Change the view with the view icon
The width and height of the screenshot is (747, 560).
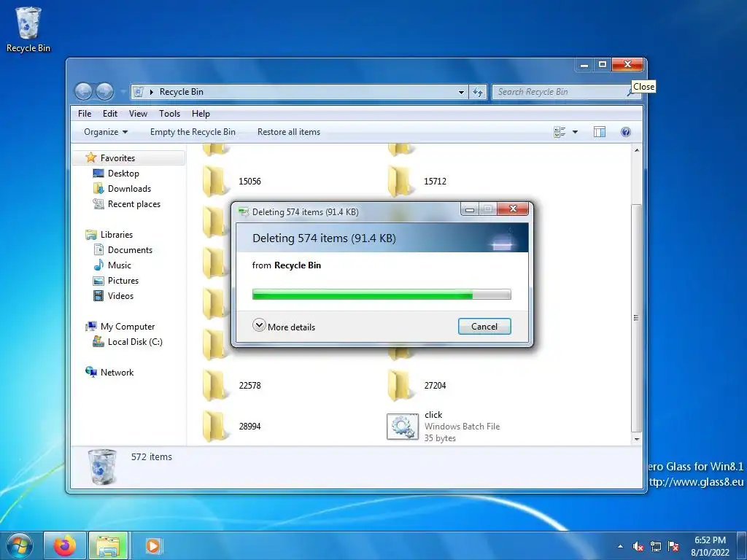[x=560, y=132]
